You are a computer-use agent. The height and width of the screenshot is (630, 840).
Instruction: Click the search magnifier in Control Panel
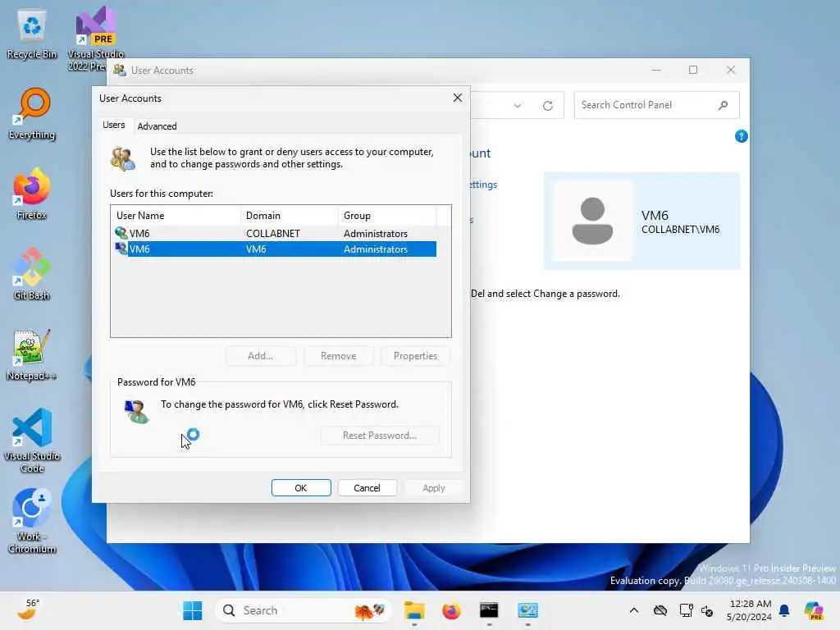pyautogui.click(x=723, y=105)
